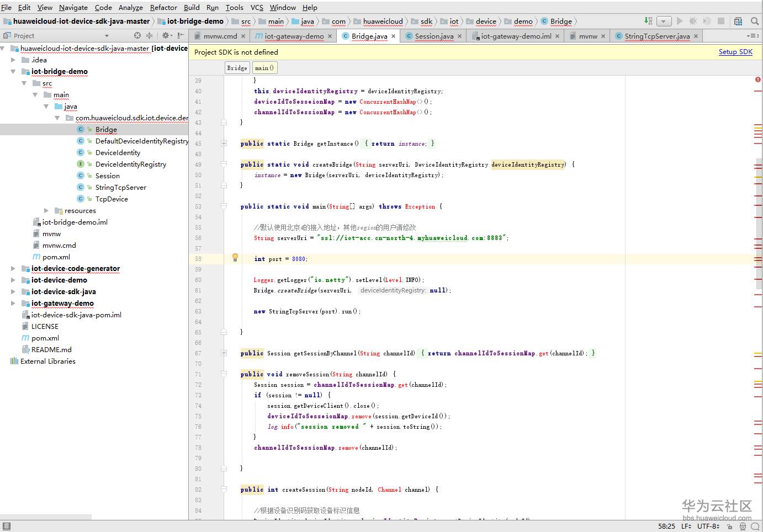Toggle tool window buttons at bottom-left corner
The height and width of the screenshot is (532, 763).
(x=7, y=526)
